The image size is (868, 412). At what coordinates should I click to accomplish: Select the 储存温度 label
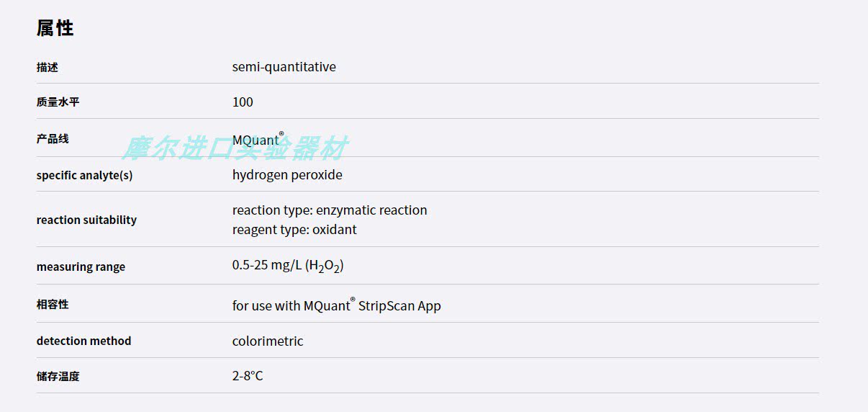point(58,376)
